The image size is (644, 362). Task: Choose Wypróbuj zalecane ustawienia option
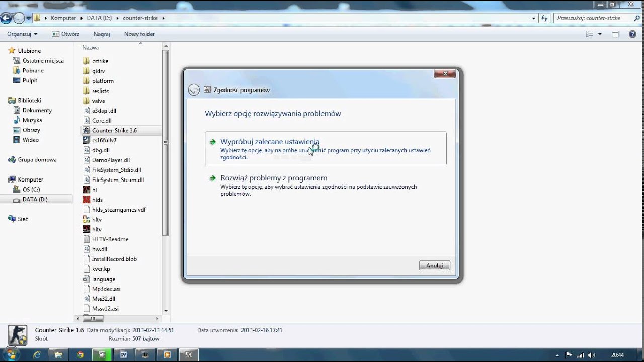coord(326,148)
